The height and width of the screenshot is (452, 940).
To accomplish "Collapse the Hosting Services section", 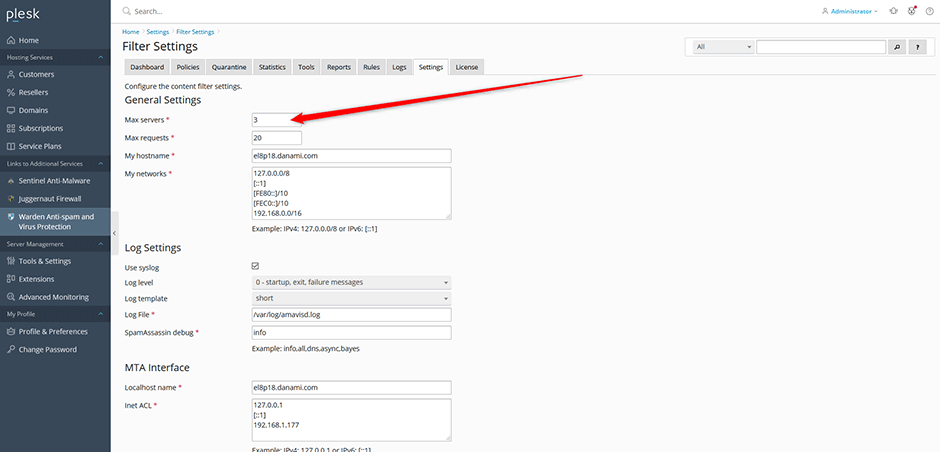I will pos(101,58).
